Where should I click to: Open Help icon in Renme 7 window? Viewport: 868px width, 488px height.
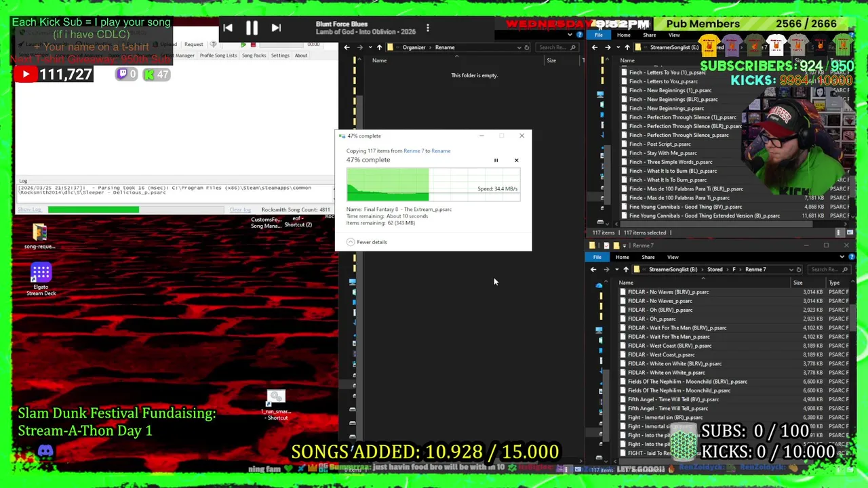852,257
